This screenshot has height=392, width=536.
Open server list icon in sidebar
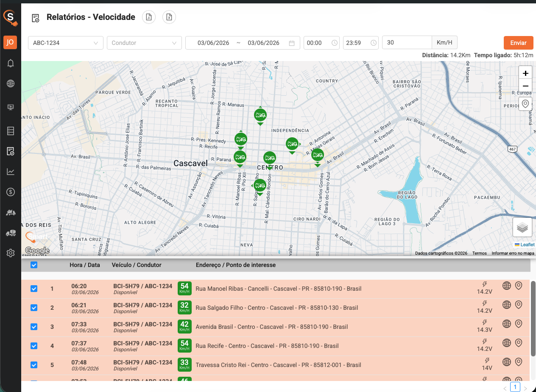(x=11, y=131)
